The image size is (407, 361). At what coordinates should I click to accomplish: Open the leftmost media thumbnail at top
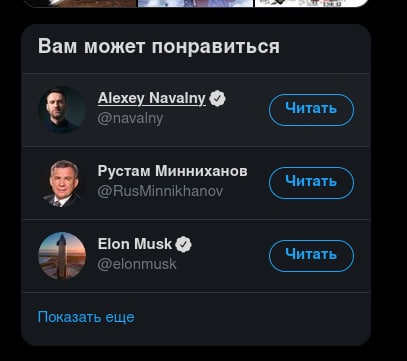click(80, 3)
